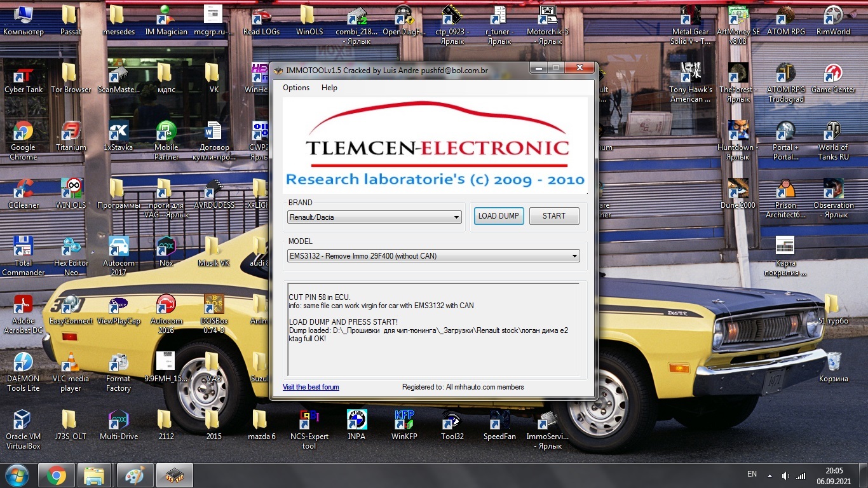Select the DAEMON Tools Lite desktop icon
The height and width of the screenshot is (488, 868).
pos(24,372)
